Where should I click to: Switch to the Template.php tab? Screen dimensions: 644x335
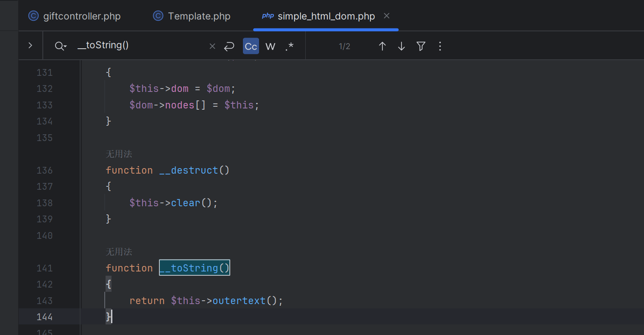[192, 16]
